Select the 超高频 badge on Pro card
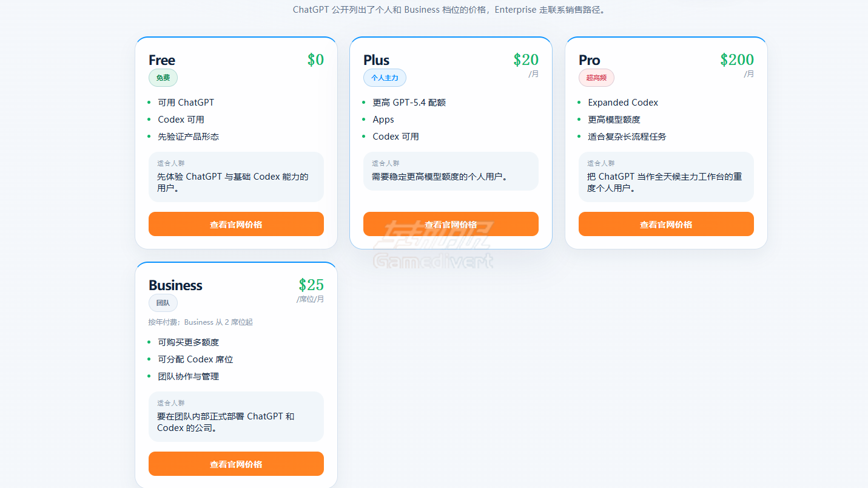 coord(596,78)
